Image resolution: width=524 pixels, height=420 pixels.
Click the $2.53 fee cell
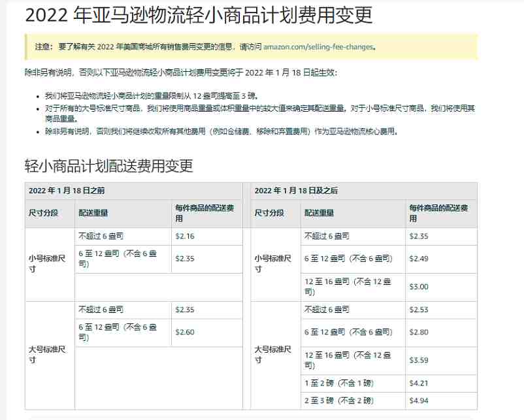pyautogui.click(x=419, y=310)
